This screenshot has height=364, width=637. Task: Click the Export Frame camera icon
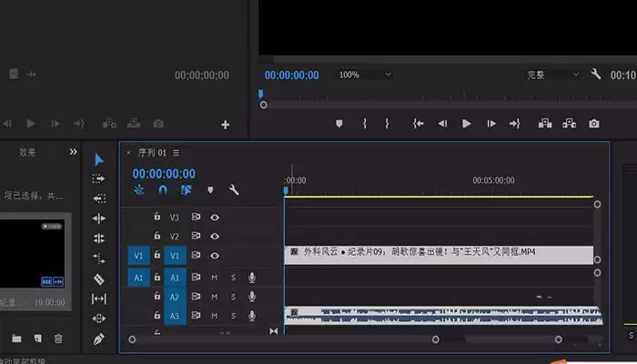[594, 123]
